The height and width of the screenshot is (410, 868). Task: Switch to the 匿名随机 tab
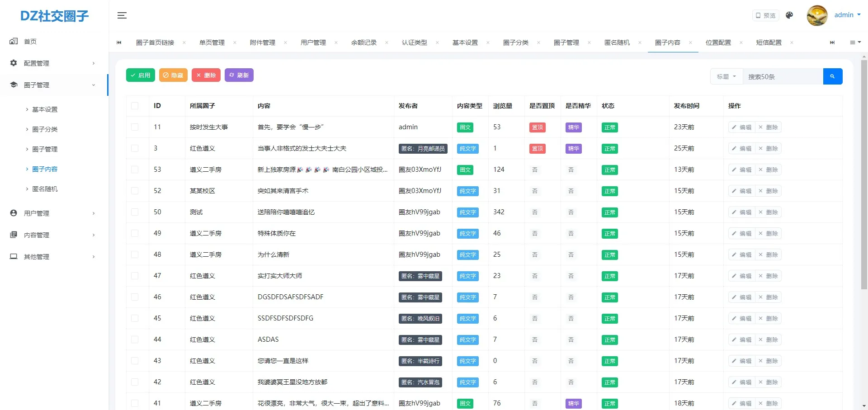pos(618,42)
